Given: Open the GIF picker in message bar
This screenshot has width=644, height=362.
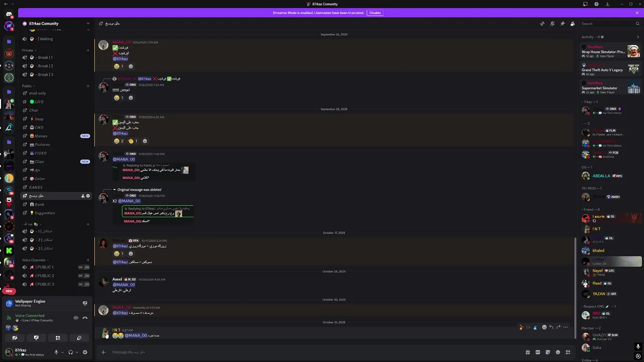Looking at the screenshot, I should [537, 352].
